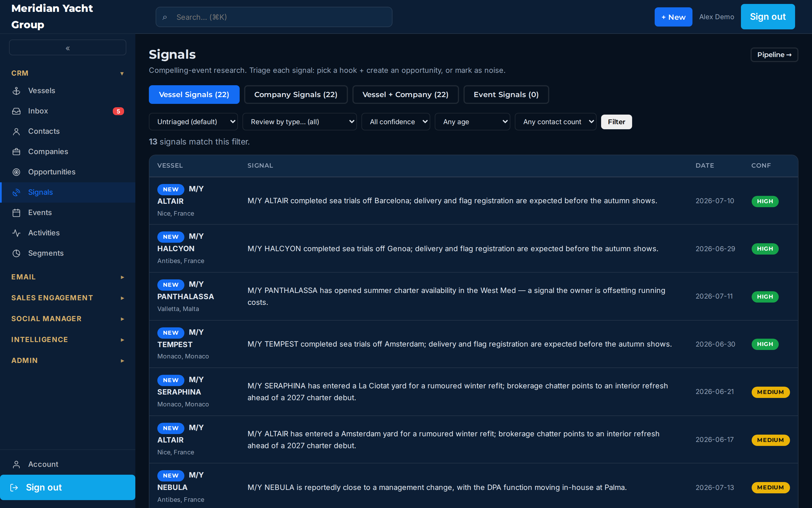Click the CONF column header
Image resolution: width=812 pixels, height=508 pixels.
click(x=761, y=166)
